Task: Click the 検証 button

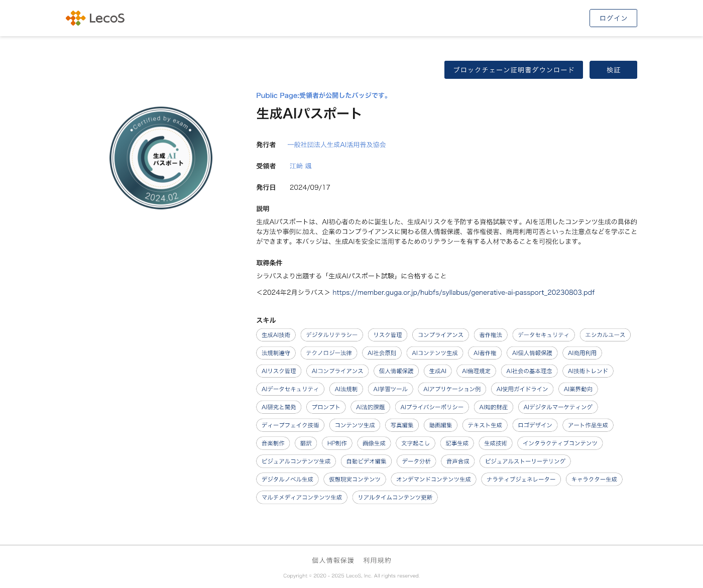Action: pyautogui.click(x=613, y=70)
